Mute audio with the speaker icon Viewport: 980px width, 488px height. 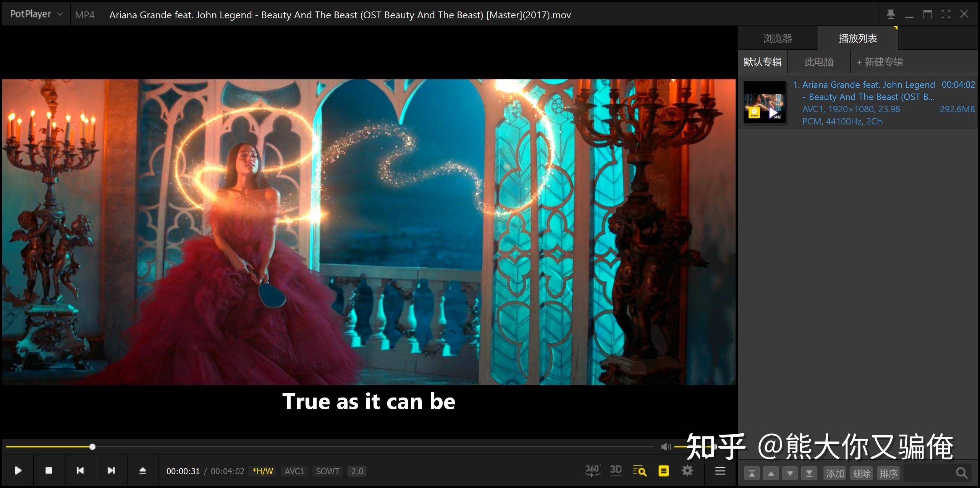(x=666, y=447)
